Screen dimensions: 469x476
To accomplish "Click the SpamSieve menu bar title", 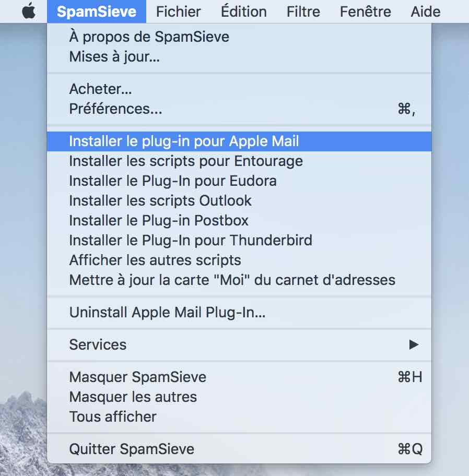I will 97,11.
